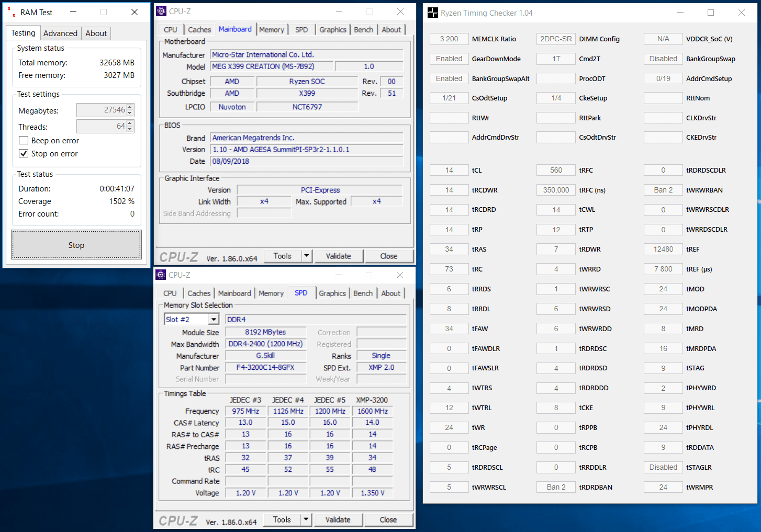Click the Ryzen Timing Checker title bar icon
761x532 pixels.
pyautogui.click(x=433, y=13)
